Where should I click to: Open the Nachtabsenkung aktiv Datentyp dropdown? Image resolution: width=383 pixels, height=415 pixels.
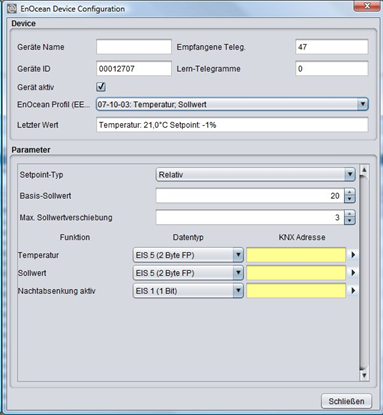tap(188, 291)
